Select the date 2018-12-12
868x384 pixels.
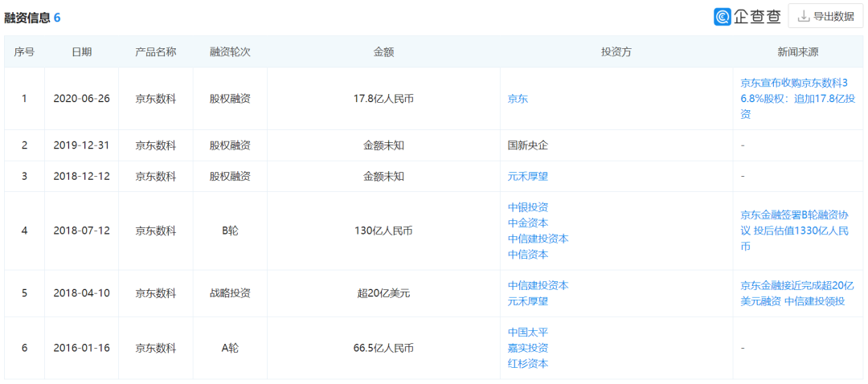click(x=81, y=177)
